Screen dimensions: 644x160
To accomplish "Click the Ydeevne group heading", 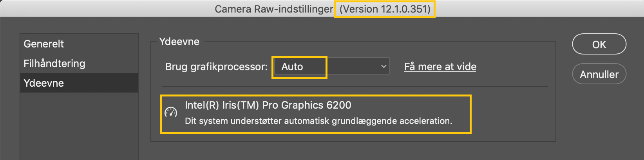I will (179, 42).
